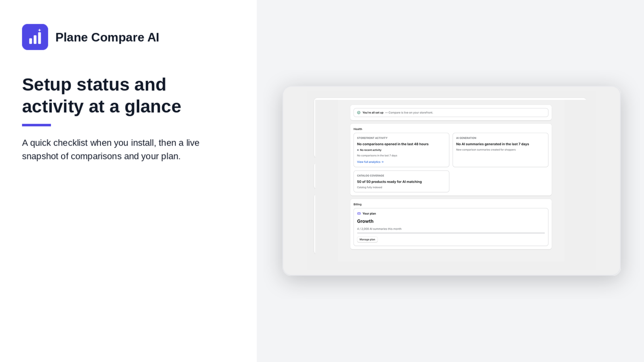The width and height of the screenshot is (644, 362).
Task: Click the quick checklist description paragraph
Action: [x=111, y=149]
